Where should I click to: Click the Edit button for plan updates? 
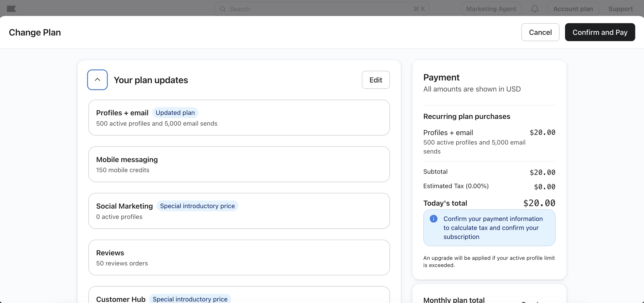(376, 80)
